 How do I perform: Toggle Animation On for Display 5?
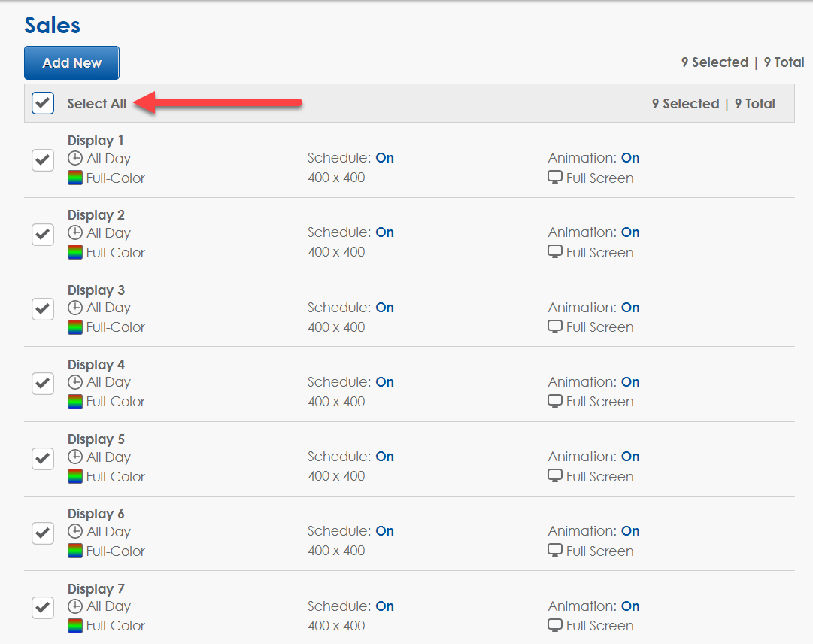630,457
